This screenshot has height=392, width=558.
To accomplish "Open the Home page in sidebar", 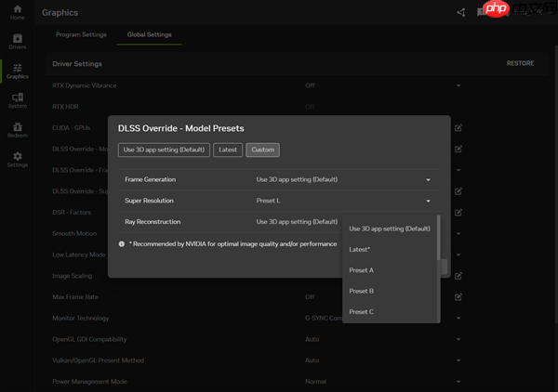I will [17, 12].
